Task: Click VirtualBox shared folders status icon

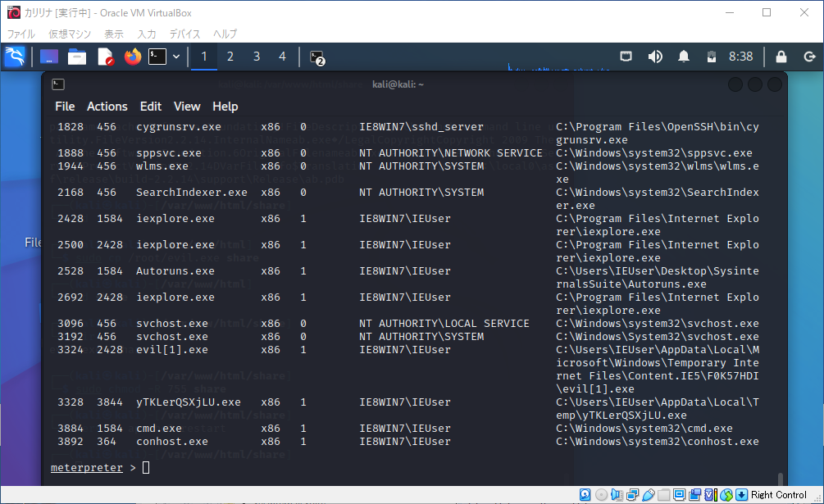Action: [x=664, y=494]
